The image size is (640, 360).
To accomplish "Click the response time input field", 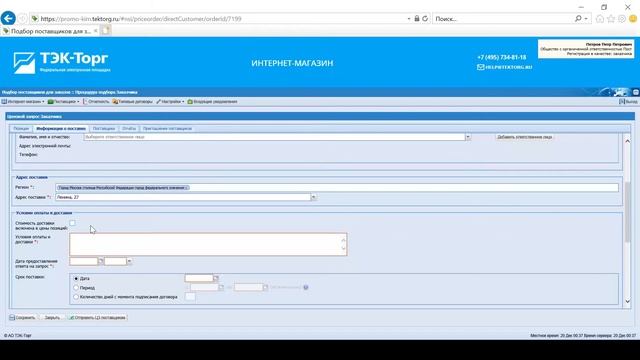I will tap(116, 261).
